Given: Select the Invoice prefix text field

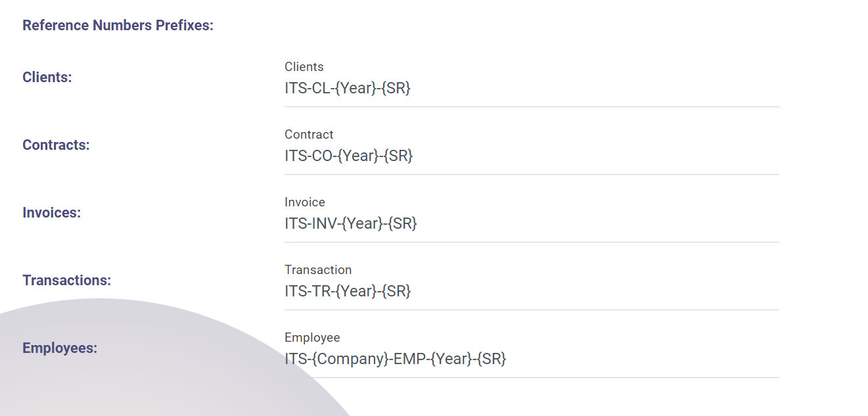Looking at the screenshot, I should point(531,223).
